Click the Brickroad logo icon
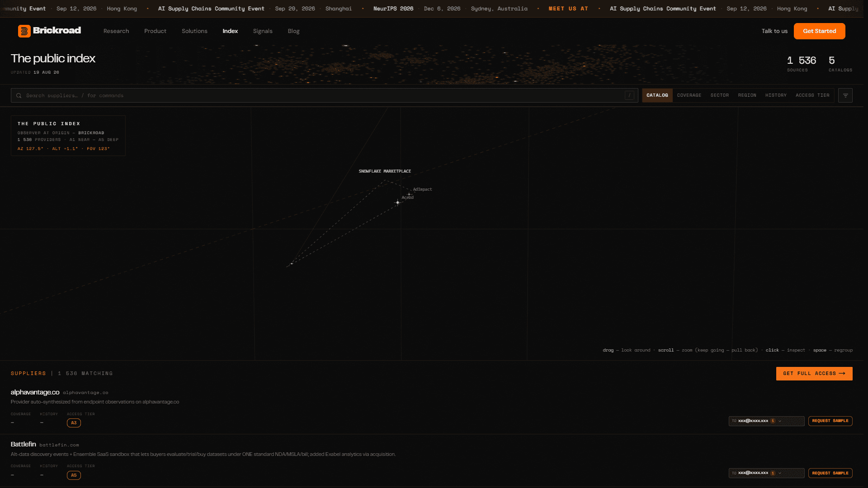 [x=24, y=31]
